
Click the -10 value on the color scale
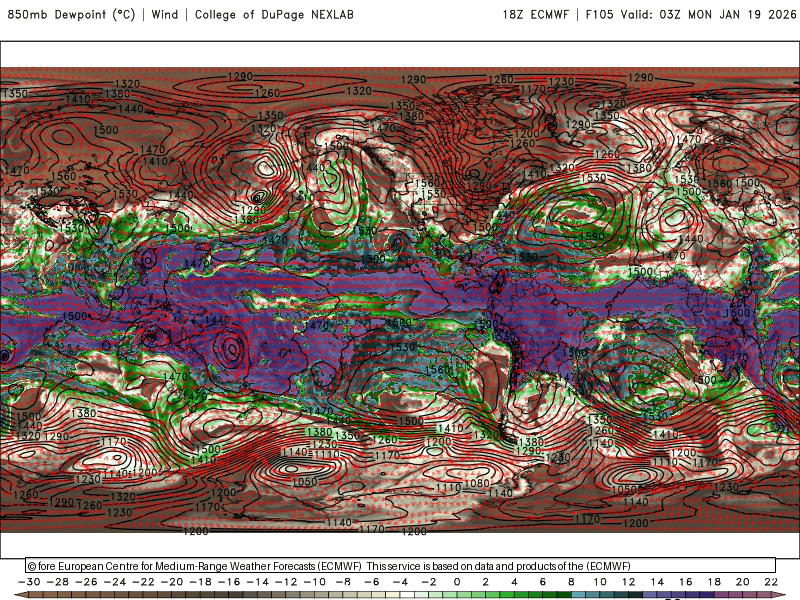pos(315,582)
